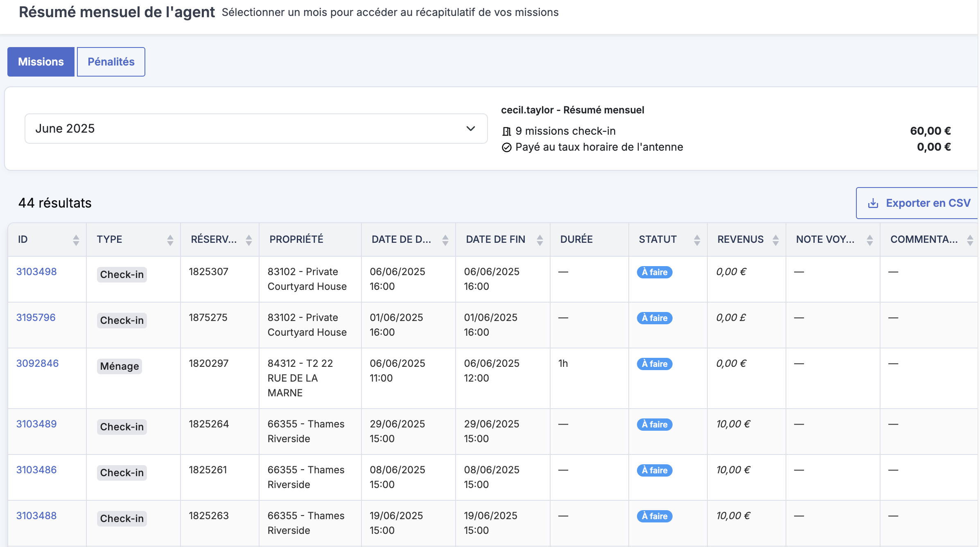The height and width of the screenshot is (547, 980).
Task: Click cecil.taylor - Résumé mensuel heading
Action: coord(573,110)
